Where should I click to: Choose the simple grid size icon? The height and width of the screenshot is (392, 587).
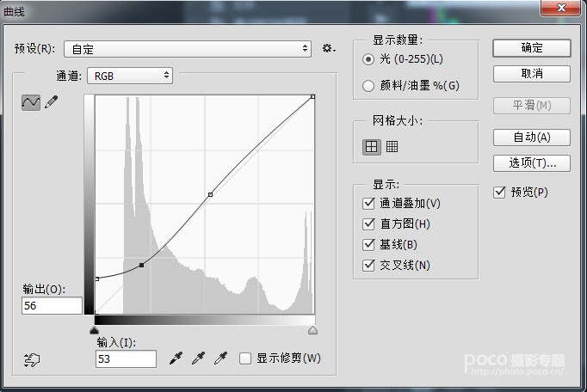point(371,147)
